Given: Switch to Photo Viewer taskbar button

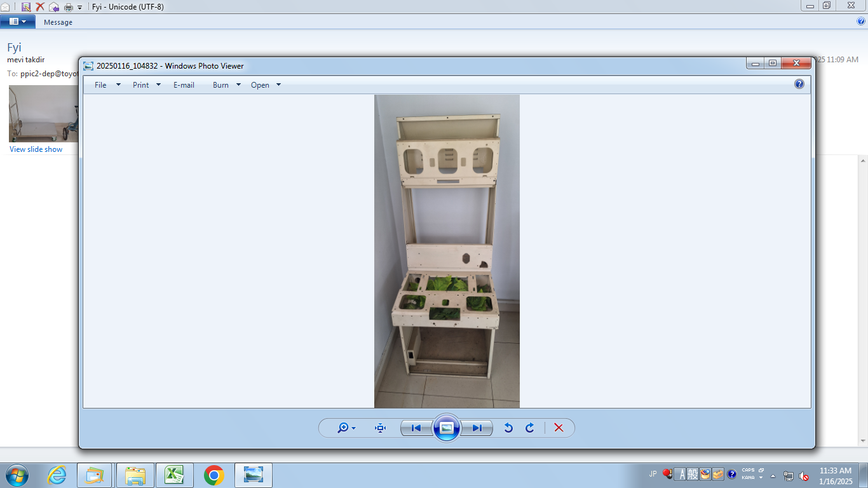Looking at the screenshot, I should 254,475.
